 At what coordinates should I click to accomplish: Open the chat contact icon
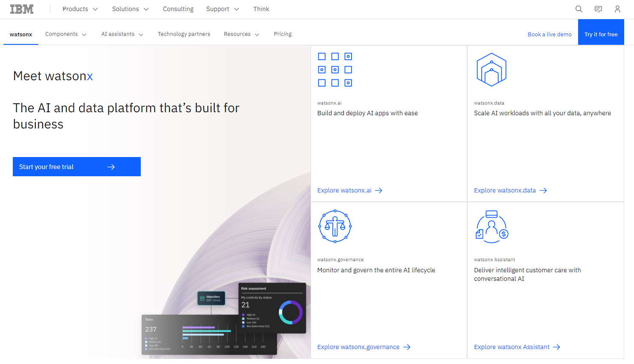coord(598,9)
